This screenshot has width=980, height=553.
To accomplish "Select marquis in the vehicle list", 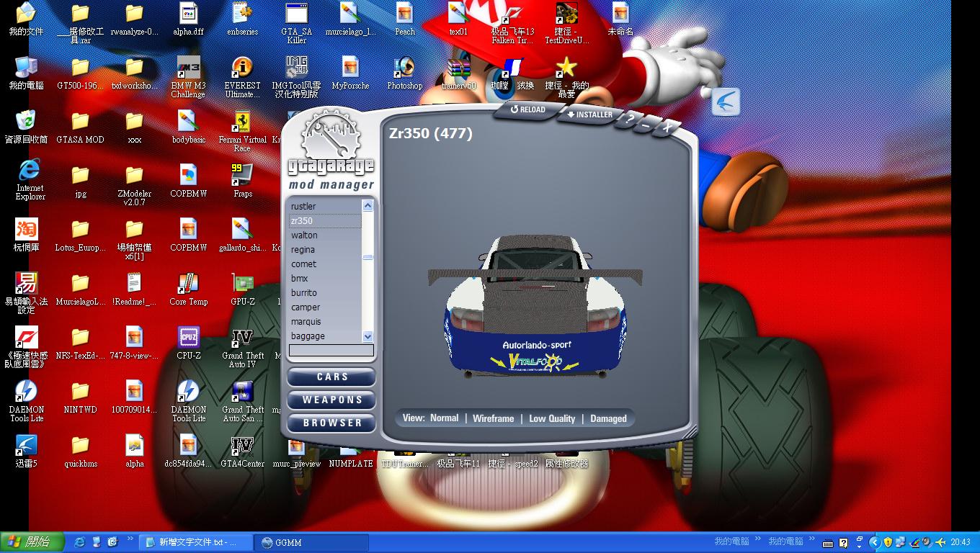I will point(325,322).
